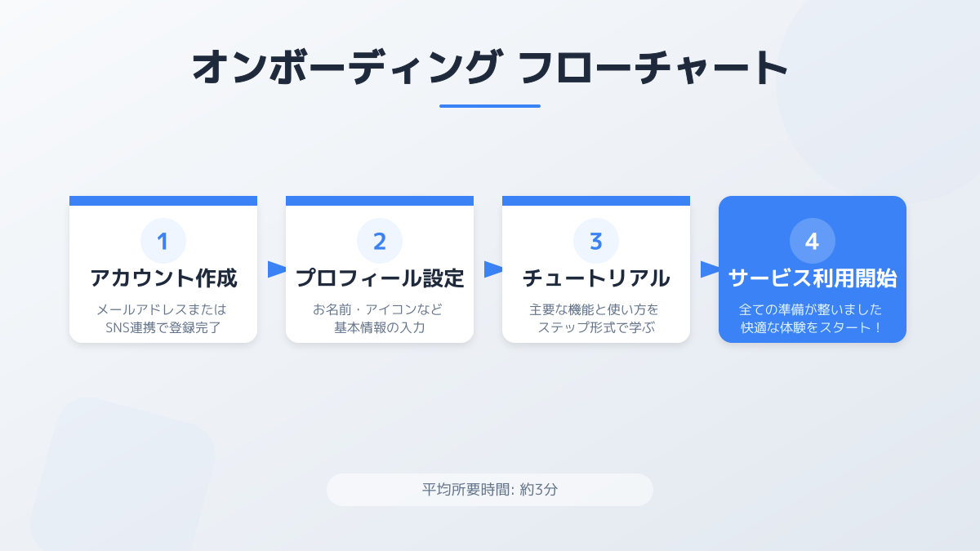Click the blue underline beneath the title
The image size is (980, 551).
click(490, 106)
